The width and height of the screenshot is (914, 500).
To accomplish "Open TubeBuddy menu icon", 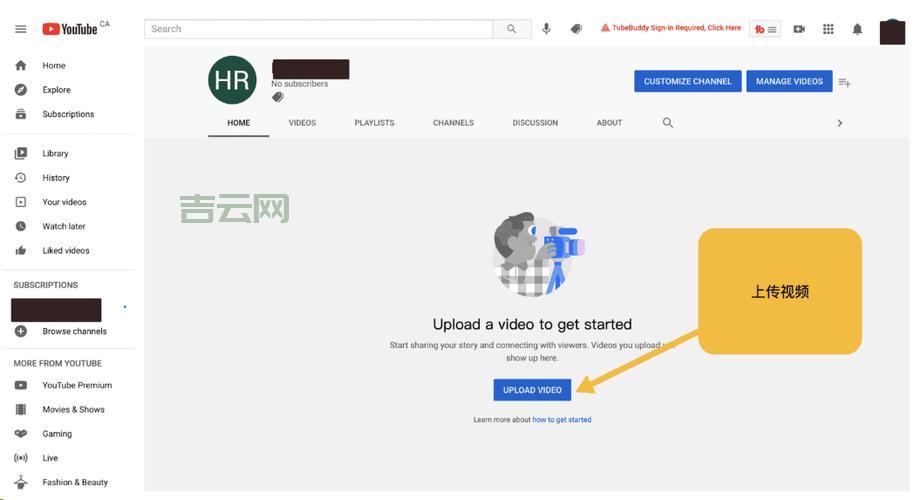I will (765, 29).
